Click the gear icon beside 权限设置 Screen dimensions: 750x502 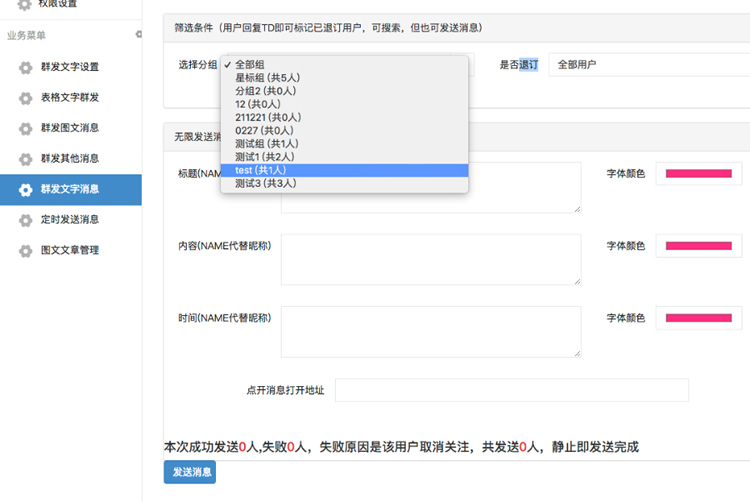pos(24,4)
